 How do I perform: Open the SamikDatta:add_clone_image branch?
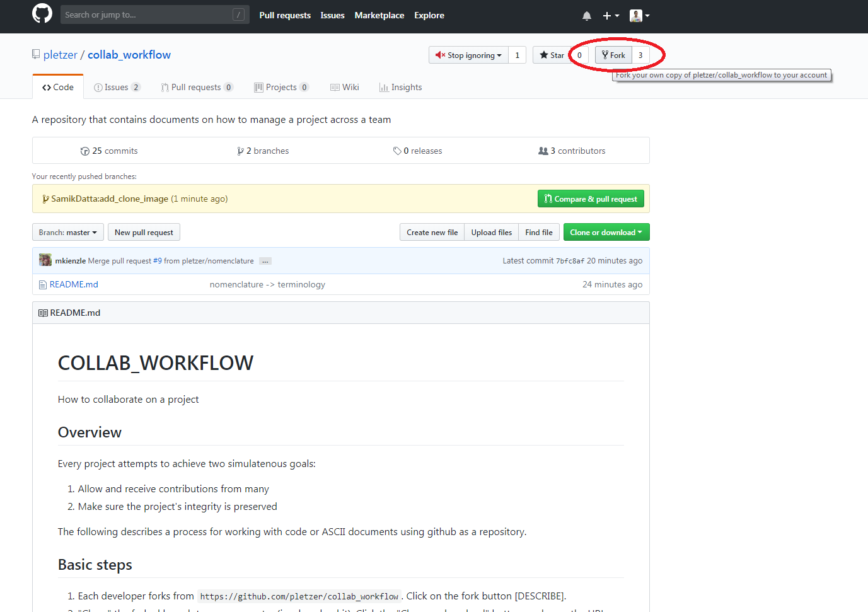(110, 199)
